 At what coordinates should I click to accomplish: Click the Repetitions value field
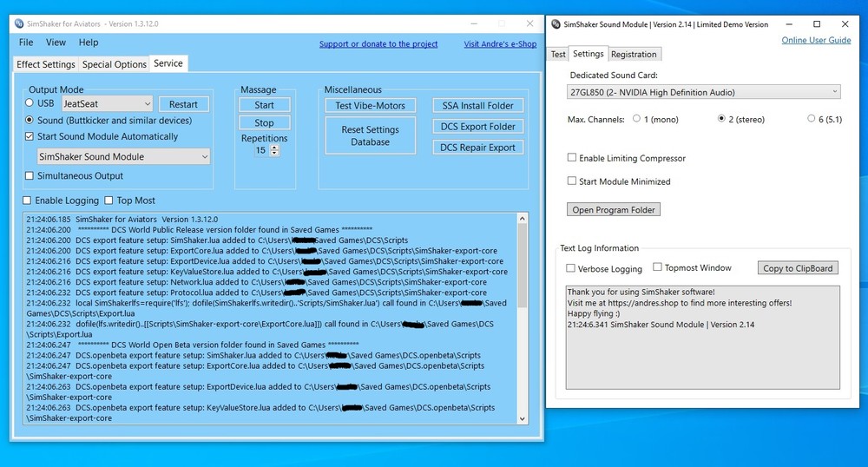tap(260, 150)
